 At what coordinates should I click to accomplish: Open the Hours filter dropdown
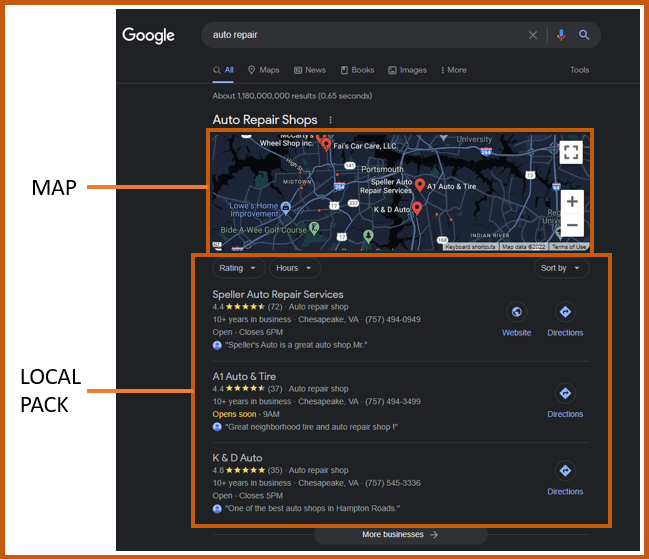tap(295, 268)
